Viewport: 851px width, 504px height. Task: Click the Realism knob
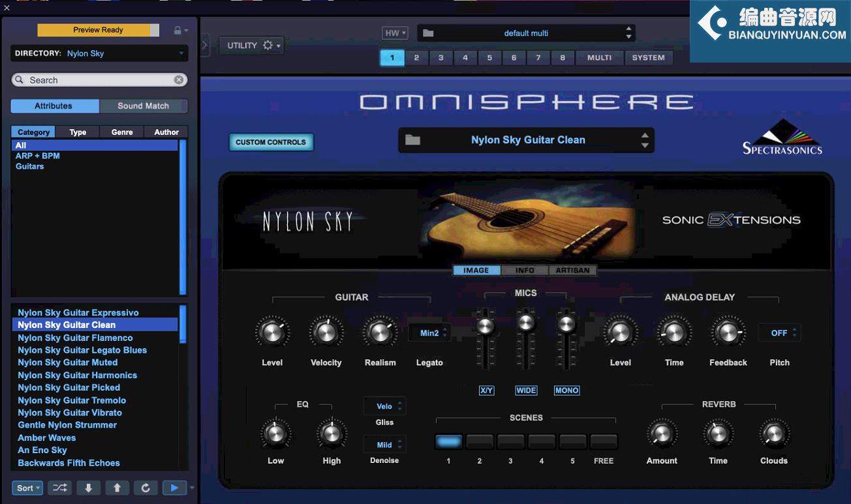tap(380, 333)
